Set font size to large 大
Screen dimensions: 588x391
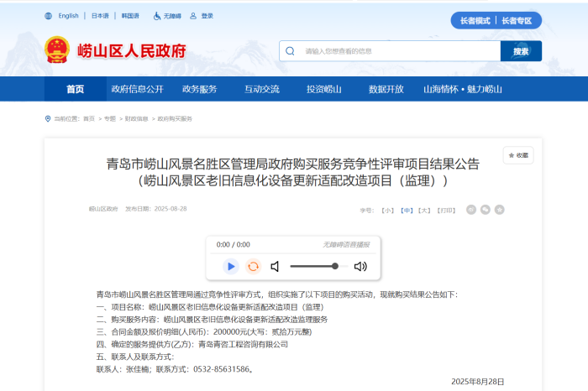(x=424, y=210)
